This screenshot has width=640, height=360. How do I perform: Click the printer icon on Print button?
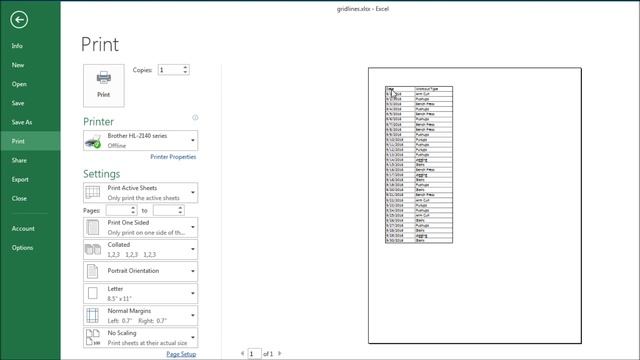[104, 78]
